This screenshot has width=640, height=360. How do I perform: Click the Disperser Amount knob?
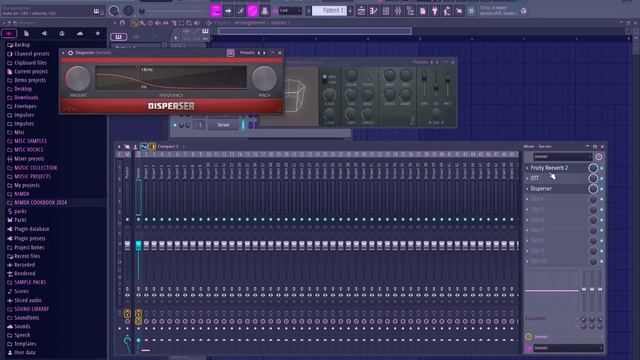[78, 78]
